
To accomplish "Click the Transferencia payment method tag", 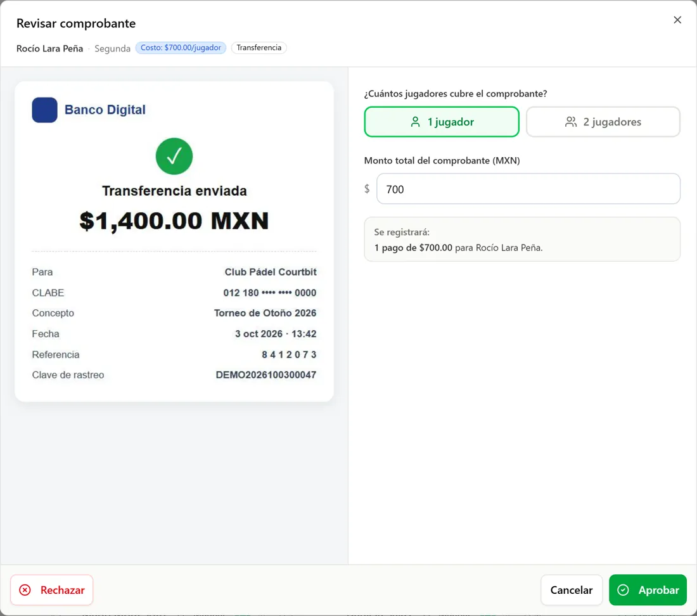I will point(259,48).
